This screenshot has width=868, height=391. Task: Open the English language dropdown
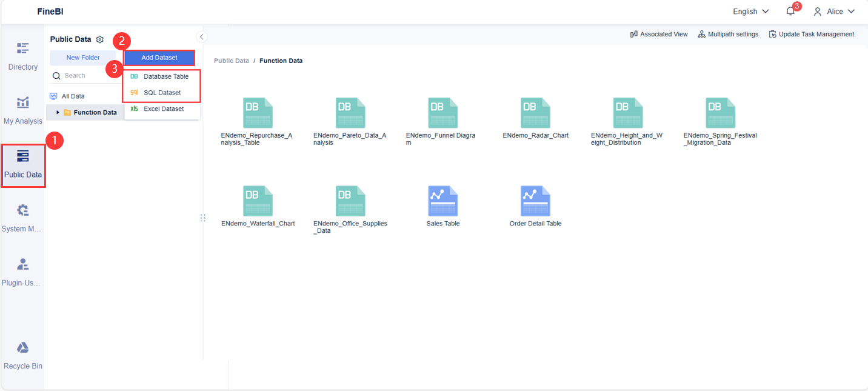pyautogui.click(x=750, y=11)
